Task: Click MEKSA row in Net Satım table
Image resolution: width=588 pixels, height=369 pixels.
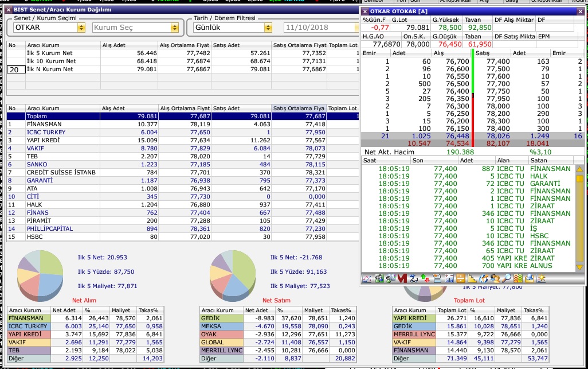Action: [x=278, y=327]
